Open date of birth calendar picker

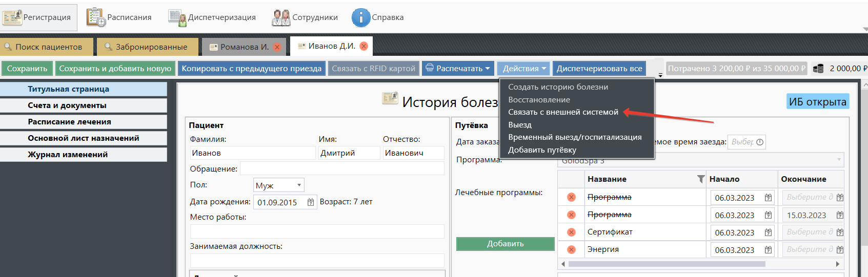311,202
